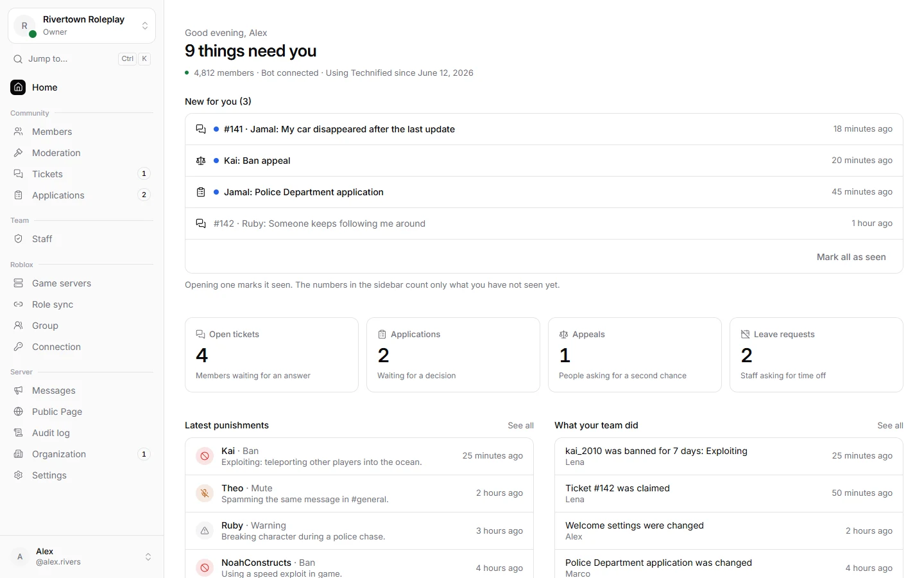Click the Jump to search field
Image resolution: width=924 pixels, height=578 pixels.
coord(81,59)
